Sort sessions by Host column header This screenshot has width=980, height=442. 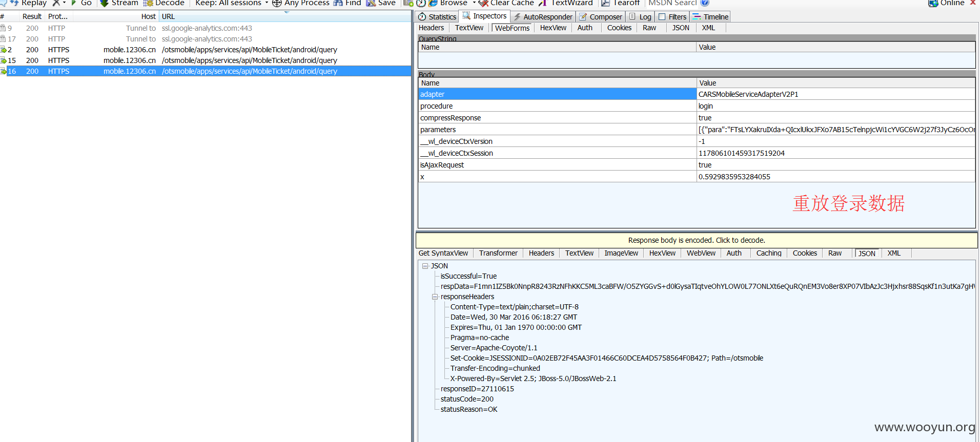pos(115,16)
